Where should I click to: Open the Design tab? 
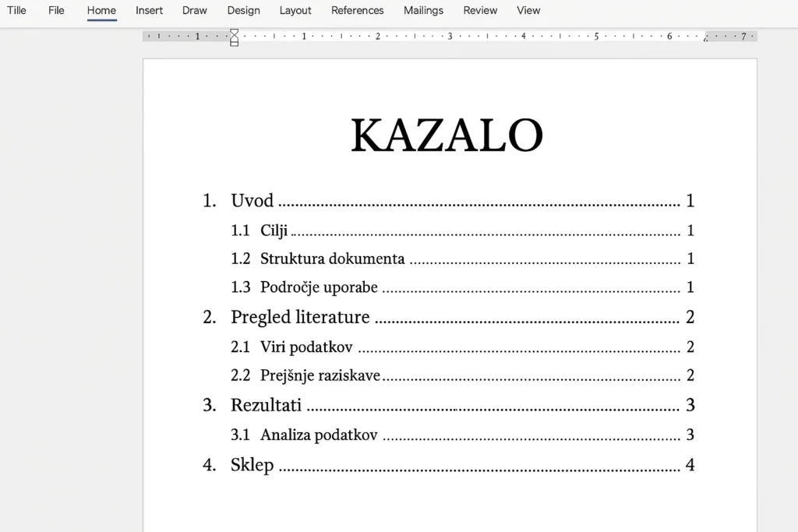(x=243, y=10)
